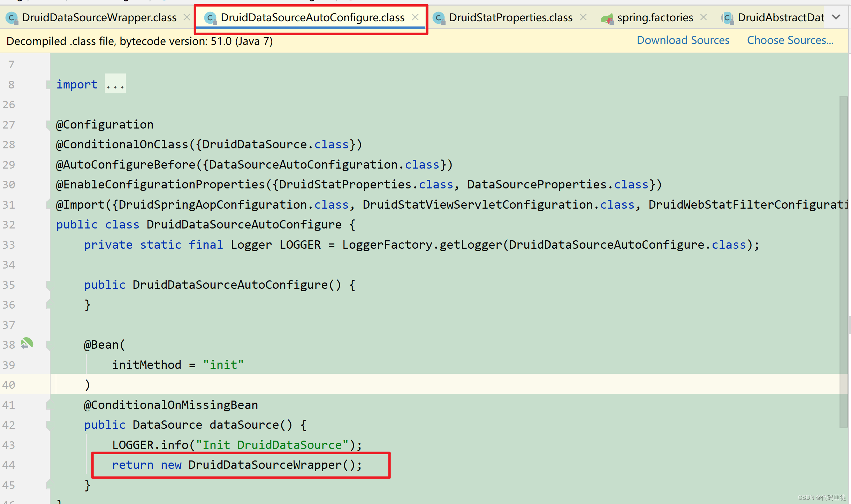Select DruidDataSourceAutoConfigure.class tab
Image resolution: width=851 pixels, height=504 pixels.
click(x=312, y=17)
